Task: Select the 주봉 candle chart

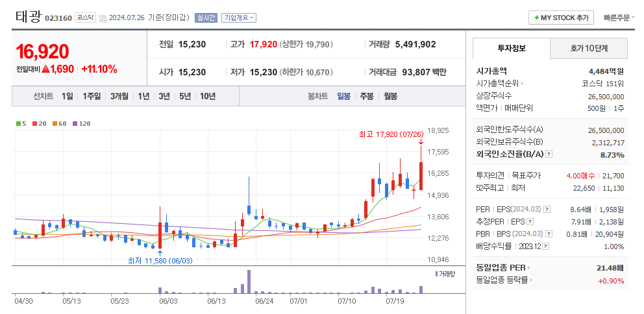Action: [367, 97]
